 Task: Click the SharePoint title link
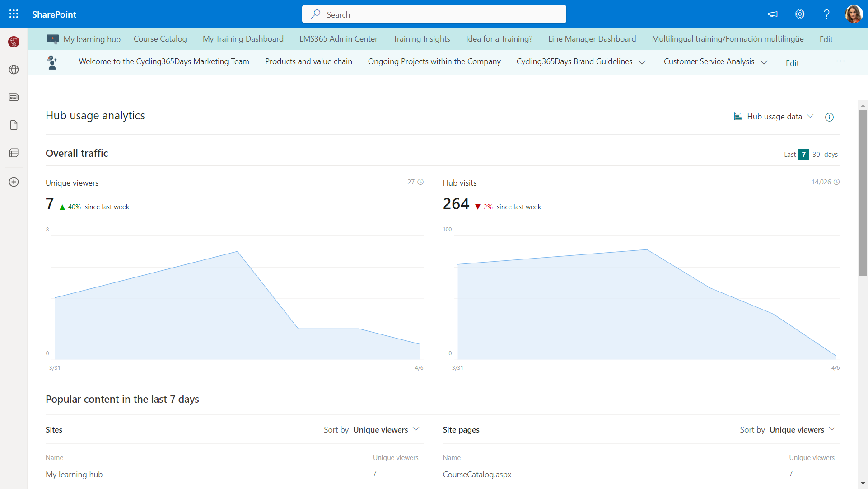point(54,14)
